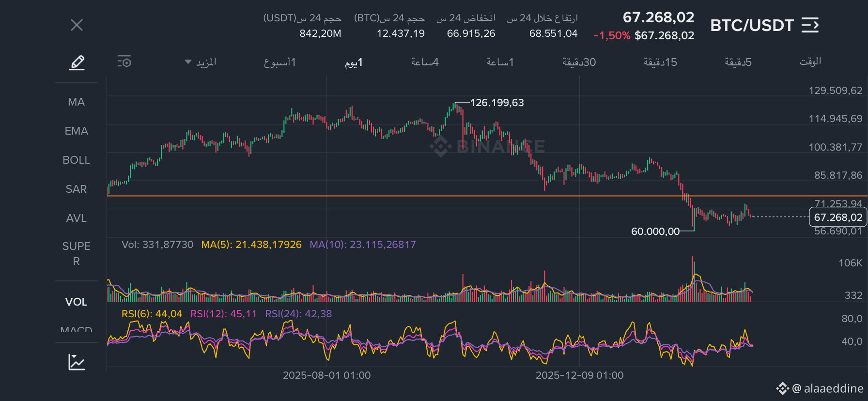Click the $67.268,02 dollar price in header
Image resolution: width=868 pixels, height=401 pixels.
(x=664, y=36)
